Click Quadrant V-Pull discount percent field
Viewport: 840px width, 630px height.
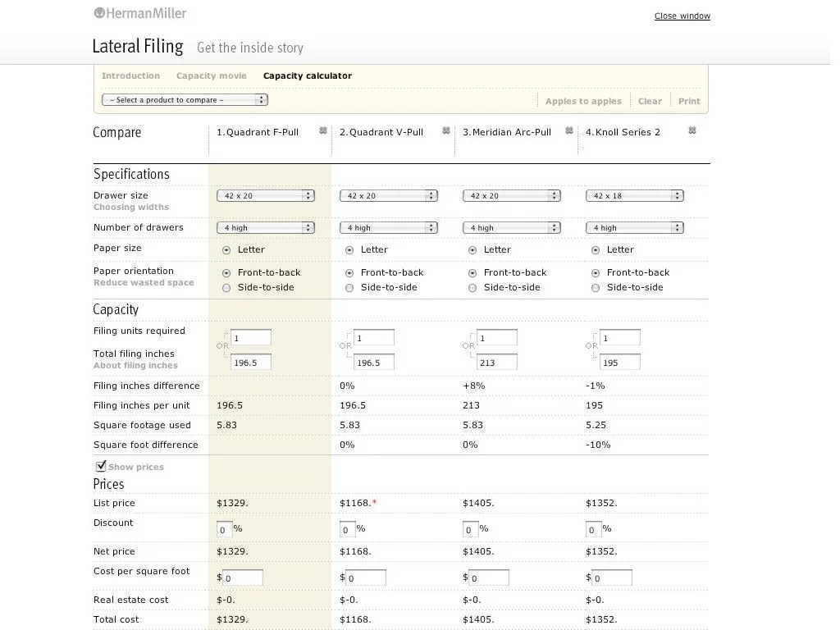347,529
